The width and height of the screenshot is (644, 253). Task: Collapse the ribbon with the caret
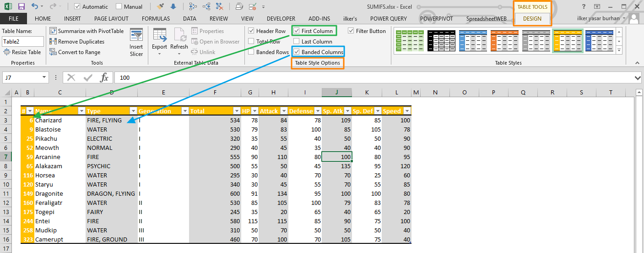point(638,62)
